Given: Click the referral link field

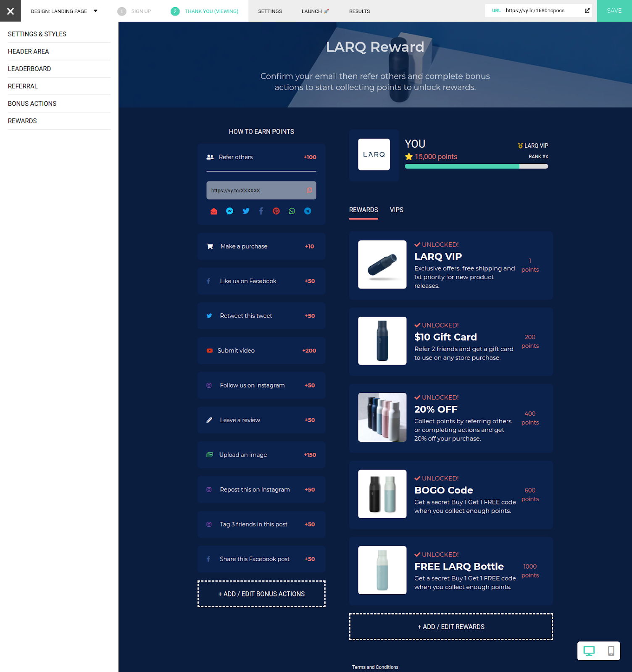Looking at the screenshot, I should (x=261, y=190).
